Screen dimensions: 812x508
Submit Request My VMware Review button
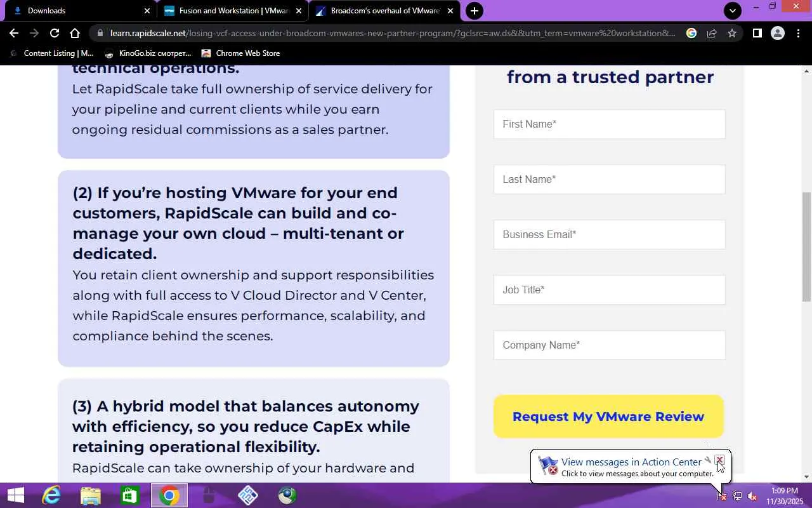(x=608, y=417)
